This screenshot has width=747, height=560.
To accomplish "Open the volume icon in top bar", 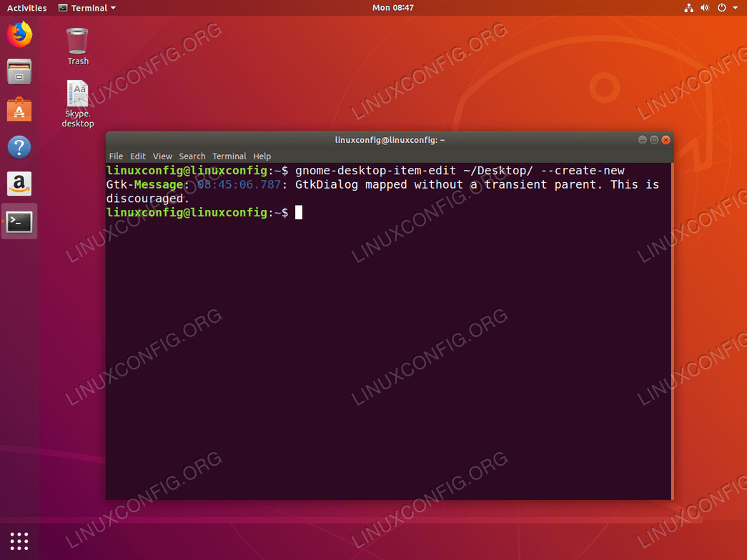I will pos(705,8).
